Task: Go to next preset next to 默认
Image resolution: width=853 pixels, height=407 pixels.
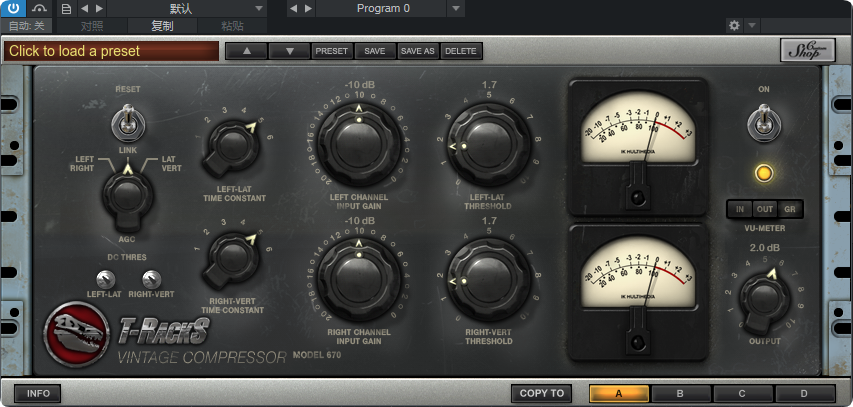Action: (99, 8)
